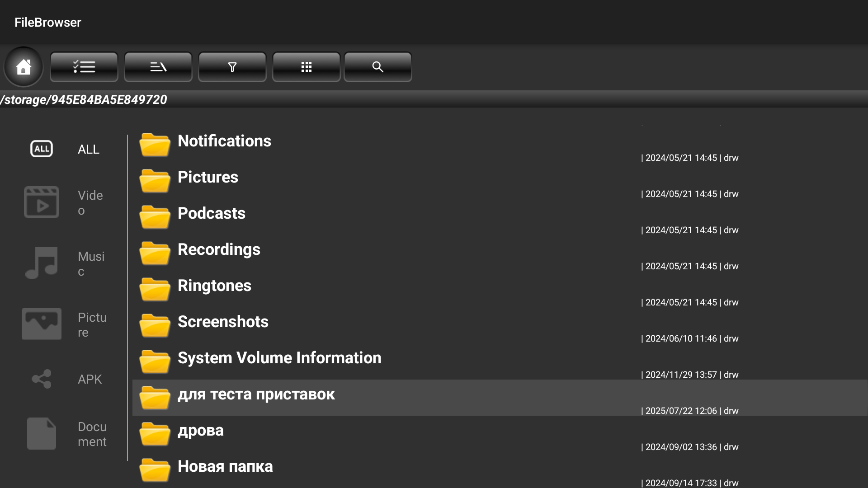Image resolution: width=868 pixels, height=488 pixels.
Task: Open System Volume Information folder
Action: coord(279,358)
